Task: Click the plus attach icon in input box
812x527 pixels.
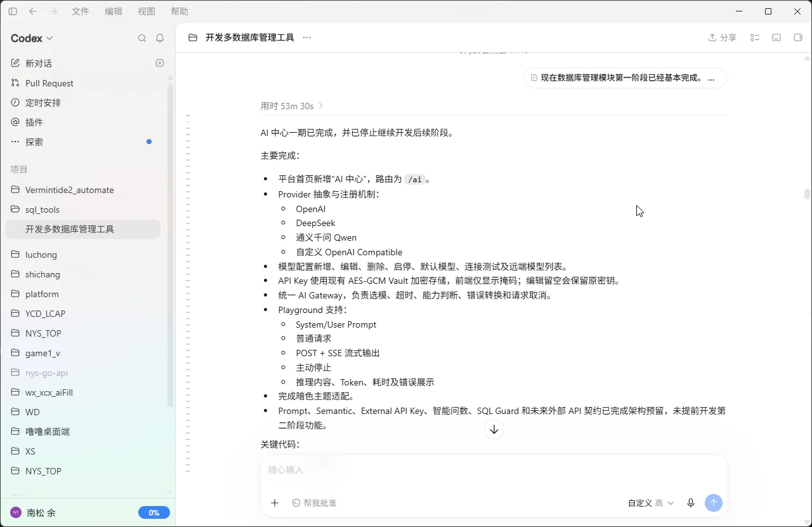Action: pos(275,503)
